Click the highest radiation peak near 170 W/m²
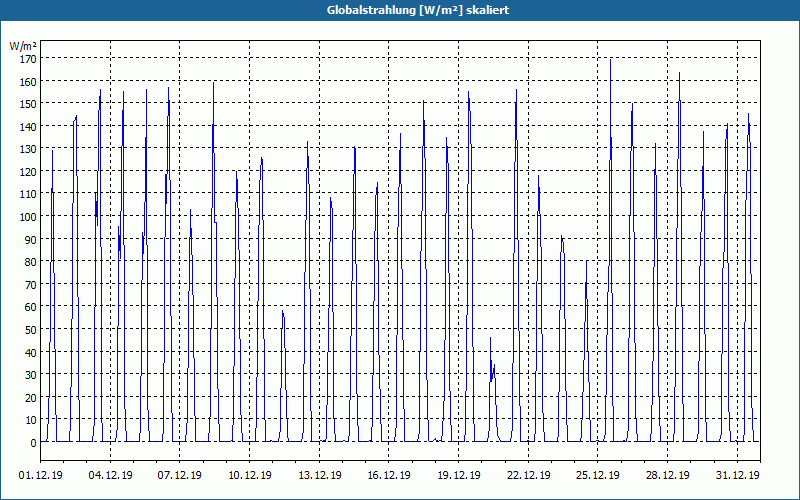This screenshot has width=800, height=500. (610, 60)
